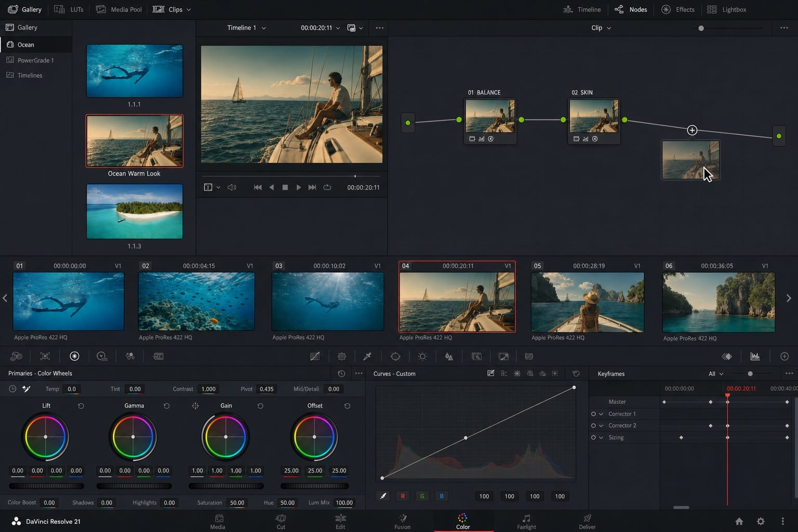Toggle the Media Pool panel

coord(119,9)
